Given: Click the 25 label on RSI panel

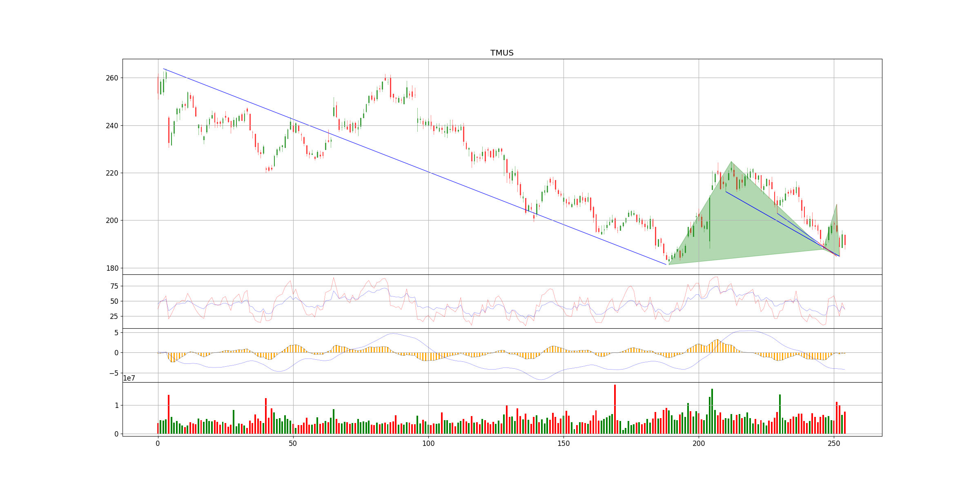Looking at the screenshot, I should [114, 316].
